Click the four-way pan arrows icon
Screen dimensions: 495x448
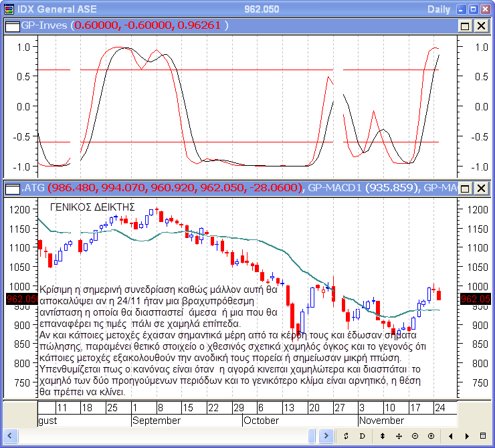pos(399,436)
